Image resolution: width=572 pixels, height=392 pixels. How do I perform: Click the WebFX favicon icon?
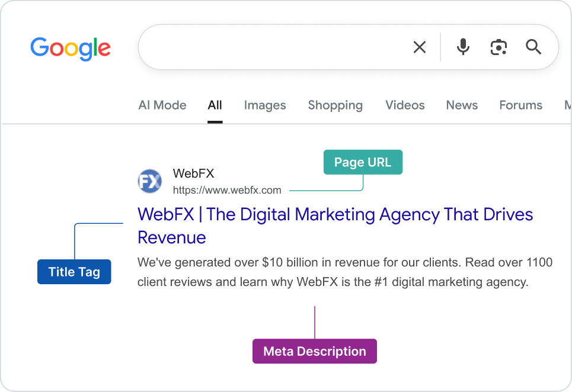point(149,181)
